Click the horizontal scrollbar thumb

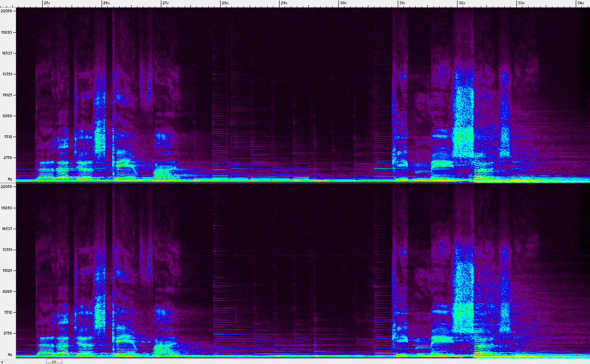tap(54, 361)
